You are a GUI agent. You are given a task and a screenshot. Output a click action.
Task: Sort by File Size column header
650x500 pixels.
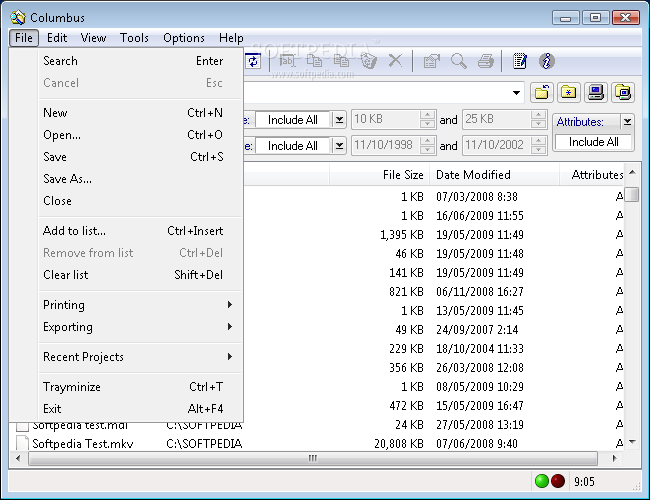[379, 175]
